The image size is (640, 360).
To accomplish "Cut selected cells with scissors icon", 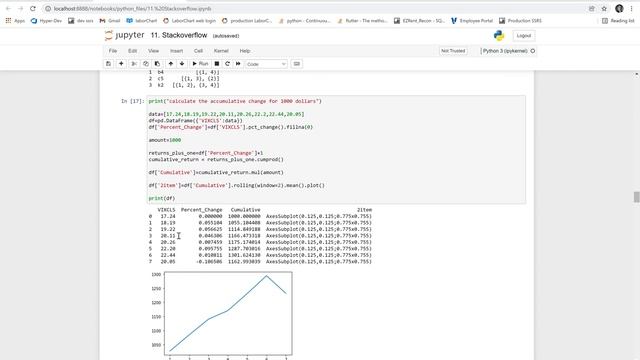I will [x=134, y=64].
